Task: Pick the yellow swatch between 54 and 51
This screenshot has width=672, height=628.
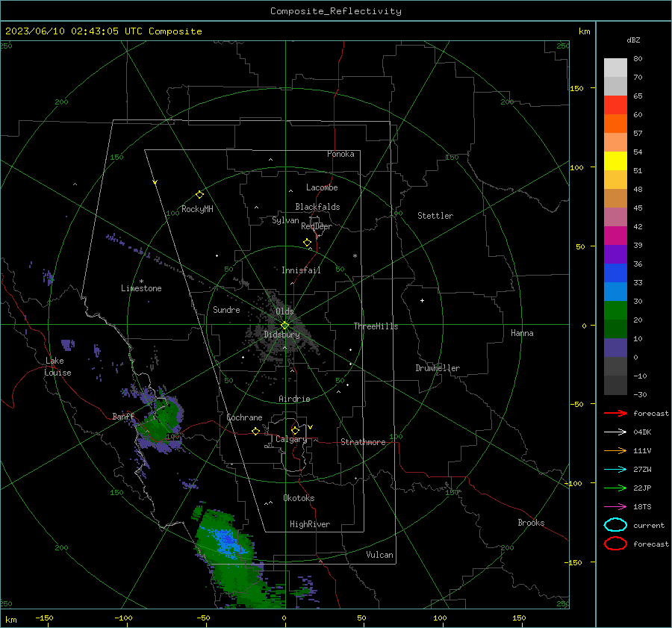Action: point(615,161)
